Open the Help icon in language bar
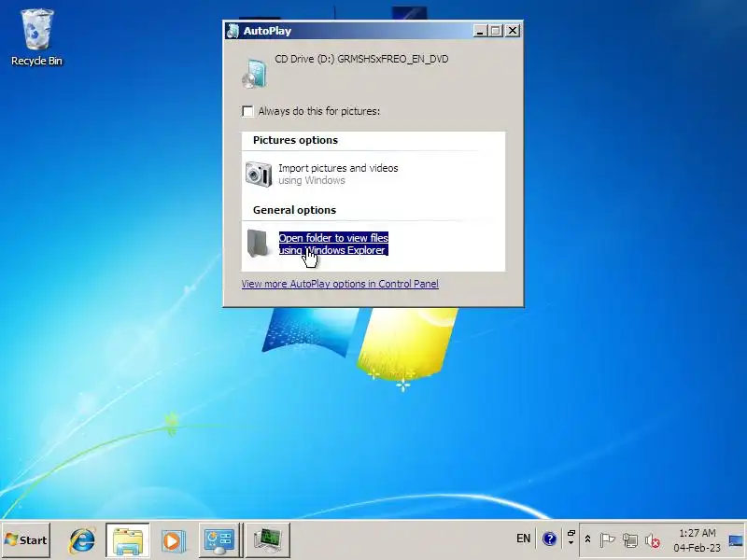 (x=549, y=539)
